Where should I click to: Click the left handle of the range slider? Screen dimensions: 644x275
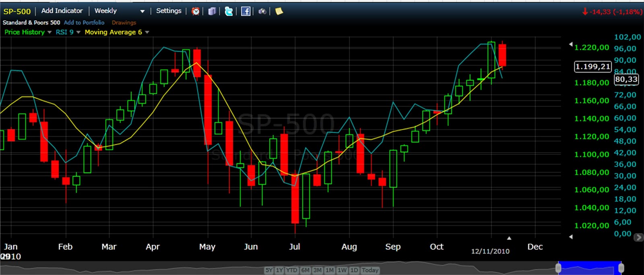(x=558, y=268)
